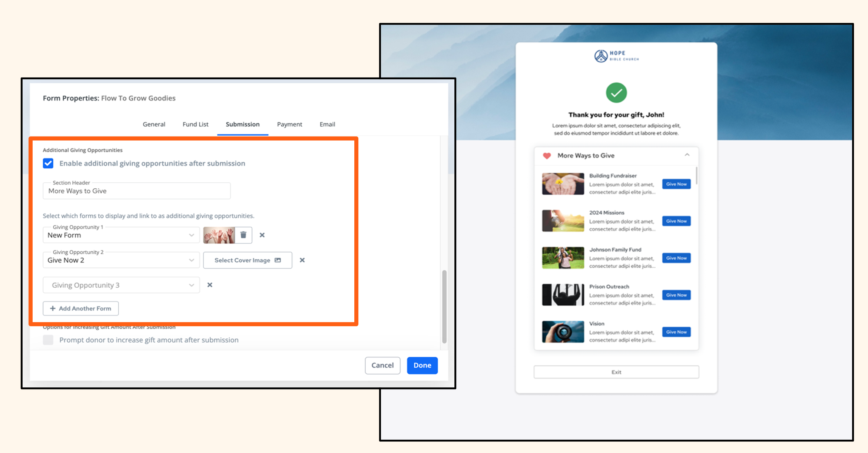868x453 pixels.
Task: Uncheck enable additional giving opportunities
Action: [48, 163]
